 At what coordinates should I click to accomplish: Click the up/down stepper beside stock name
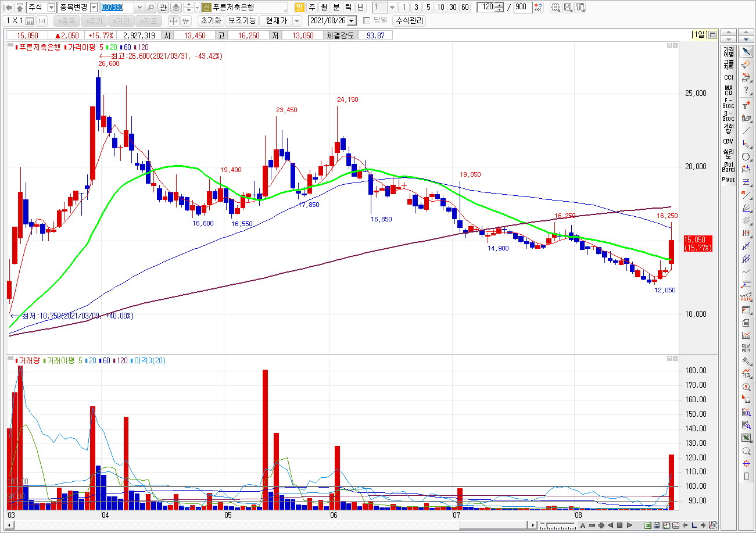(188, 8)
